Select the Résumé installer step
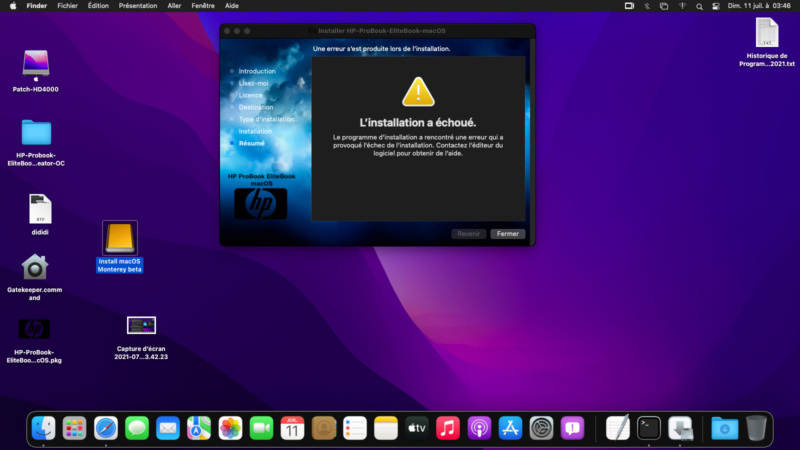 pos(252,143)
